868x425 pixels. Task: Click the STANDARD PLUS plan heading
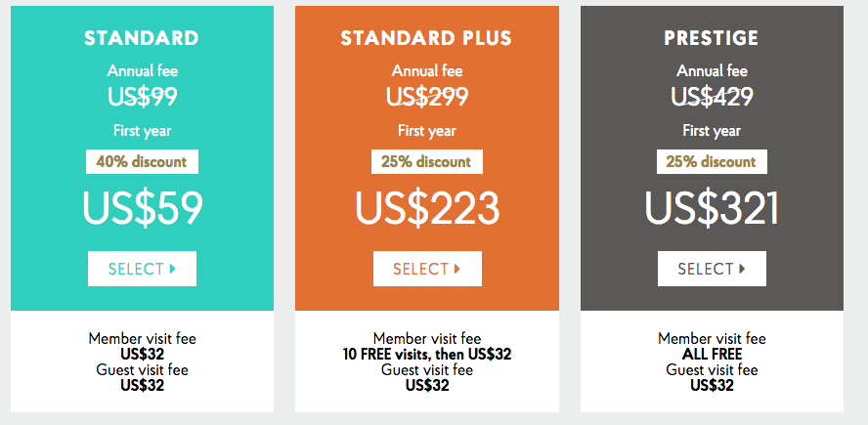(x=426, y=39)
